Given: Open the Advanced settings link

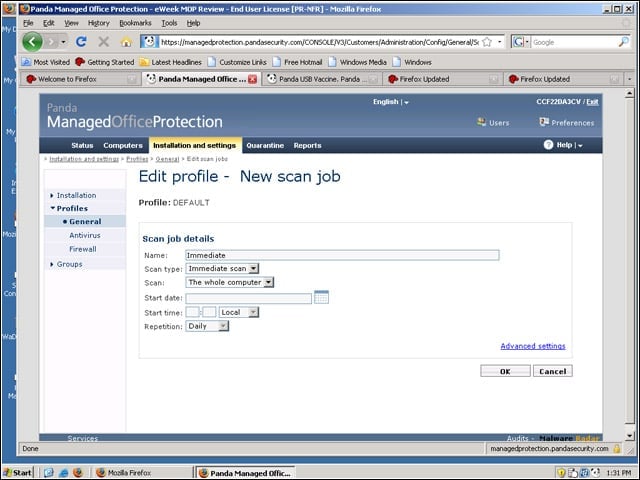Looking at the screenshot, I should click(533, 346).
